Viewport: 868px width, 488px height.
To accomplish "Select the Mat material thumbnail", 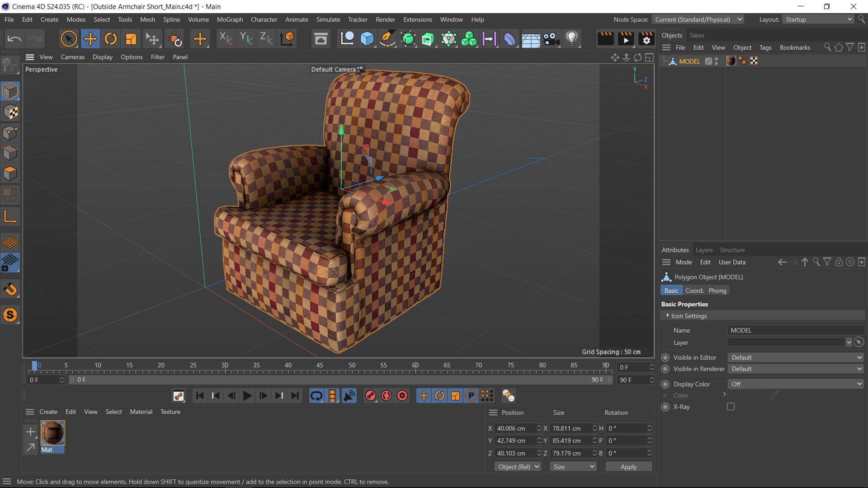I will pyautogui.click(x=52, y=433).
